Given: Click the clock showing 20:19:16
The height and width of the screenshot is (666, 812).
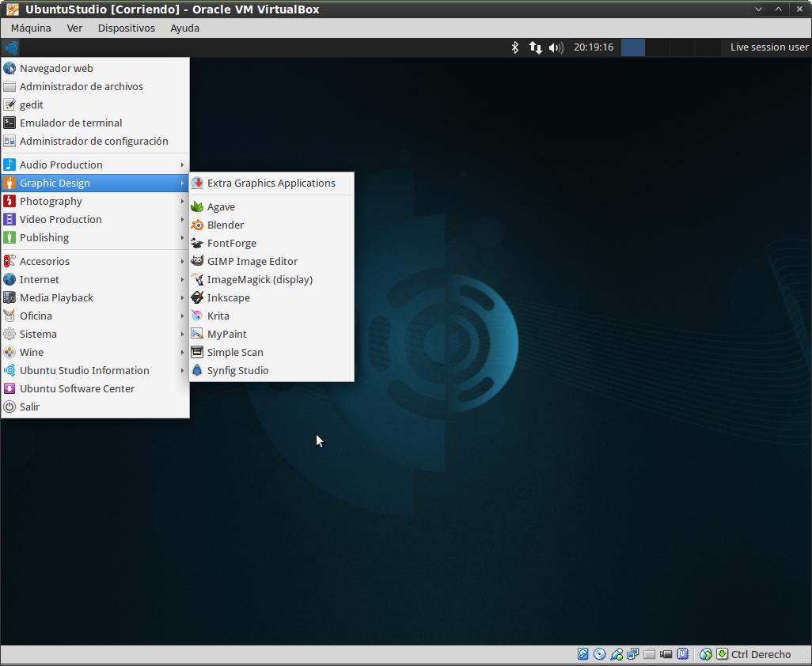Looking at the screenshot, I should point(594,47).
